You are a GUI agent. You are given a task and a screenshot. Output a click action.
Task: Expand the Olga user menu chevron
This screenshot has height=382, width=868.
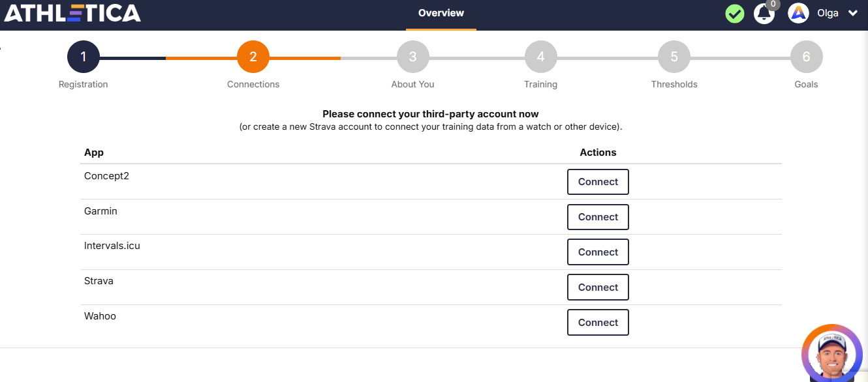coord(852,13)
